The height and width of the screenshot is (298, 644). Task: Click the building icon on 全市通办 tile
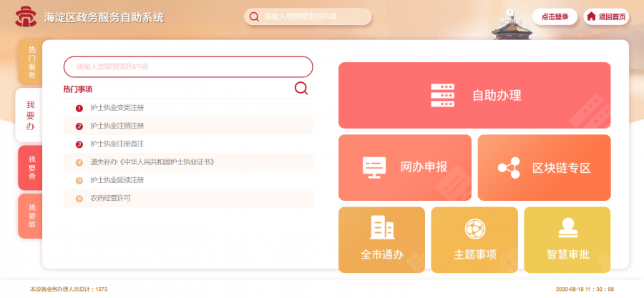pos(381,227)
